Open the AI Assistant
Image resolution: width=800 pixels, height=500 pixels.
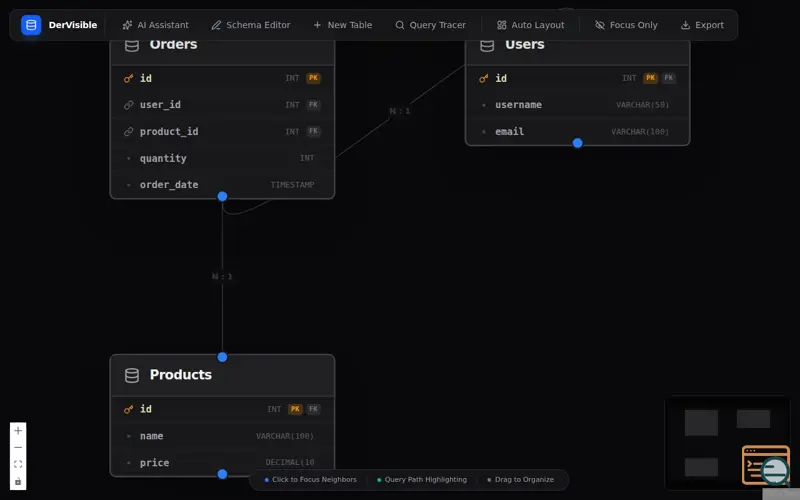point(155,25)
